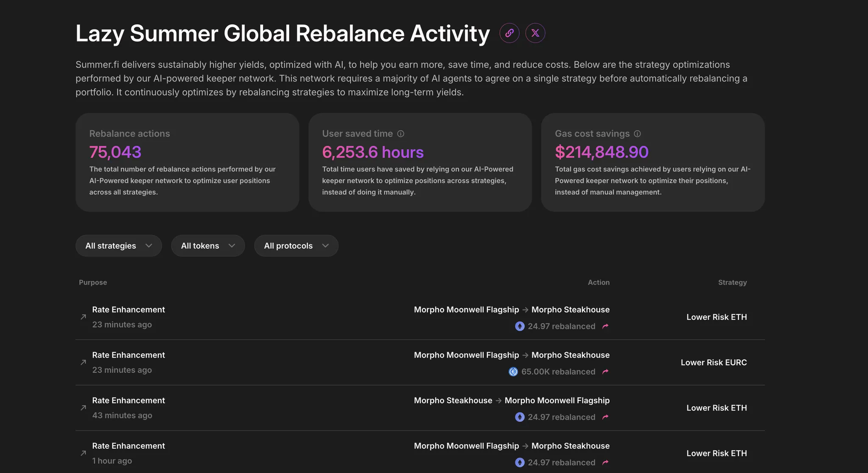Click the Rebalance actions 75,043 card
Image resolution: width=868 pixels, height=473 pixels.
(x=187, y=162)
